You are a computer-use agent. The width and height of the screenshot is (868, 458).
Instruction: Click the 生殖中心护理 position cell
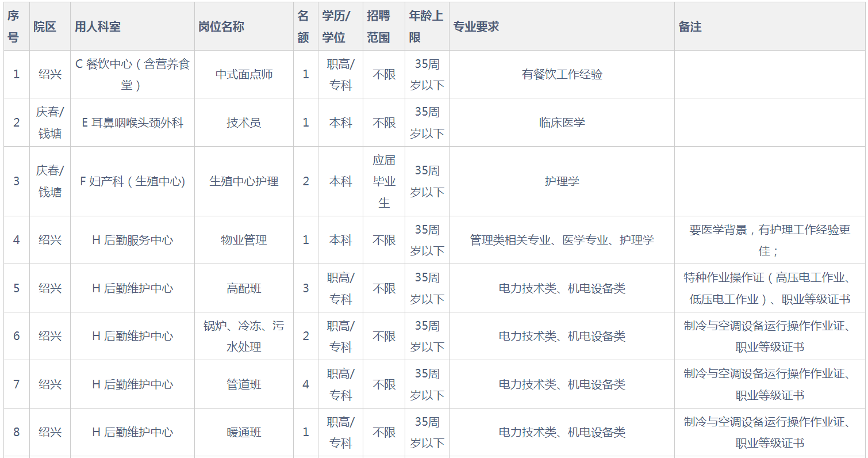244,181
